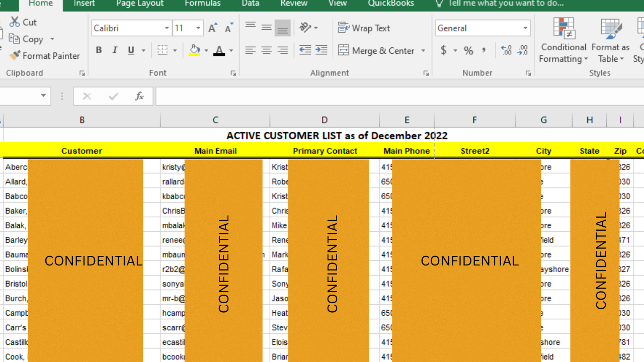Increase the font size
Image resolution: width=644 pixels, height=362 pixels.
point(213,28)
